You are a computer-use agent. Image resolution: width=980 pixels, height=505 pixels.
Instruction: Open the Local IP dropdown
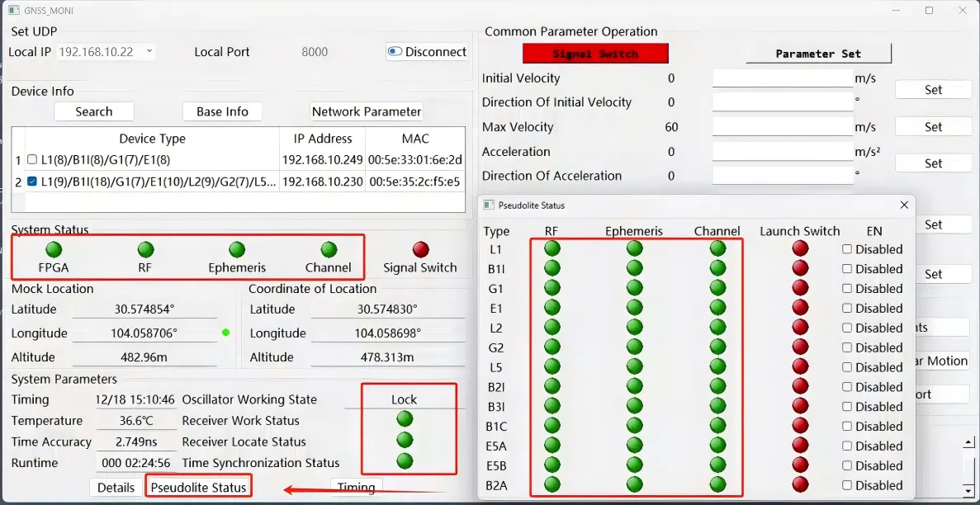point(149,52)
